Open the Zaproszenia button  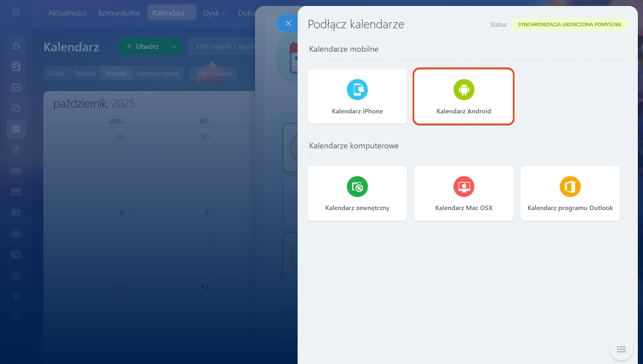214,74
